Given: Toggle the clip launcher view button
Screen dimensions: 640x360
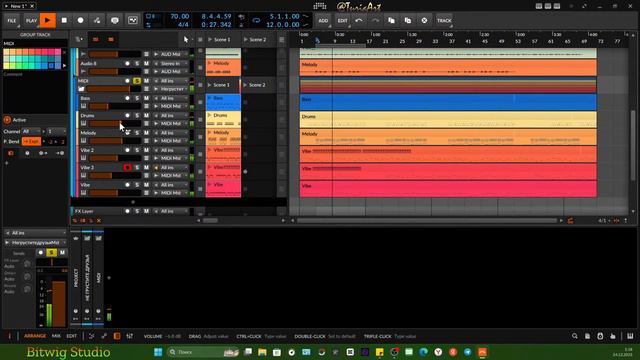Looking at the screenshot, I should [x=96, y=40].
